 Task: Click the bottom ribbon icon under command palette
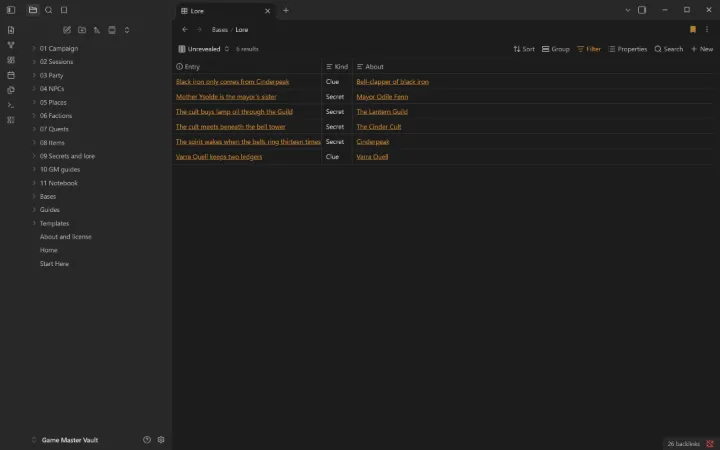(x=11, y=120)
